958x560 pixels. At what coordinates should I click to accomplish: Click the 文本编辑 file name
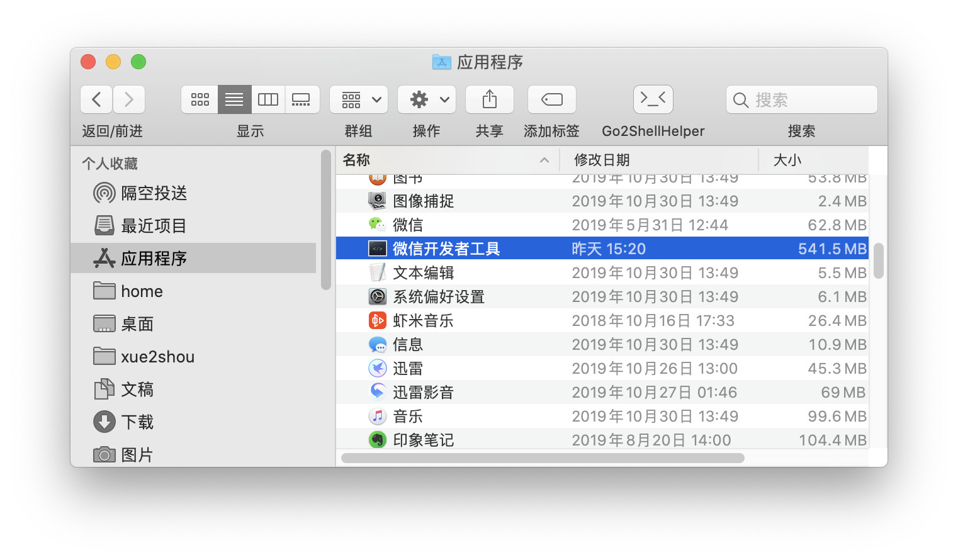click(423, 272)
